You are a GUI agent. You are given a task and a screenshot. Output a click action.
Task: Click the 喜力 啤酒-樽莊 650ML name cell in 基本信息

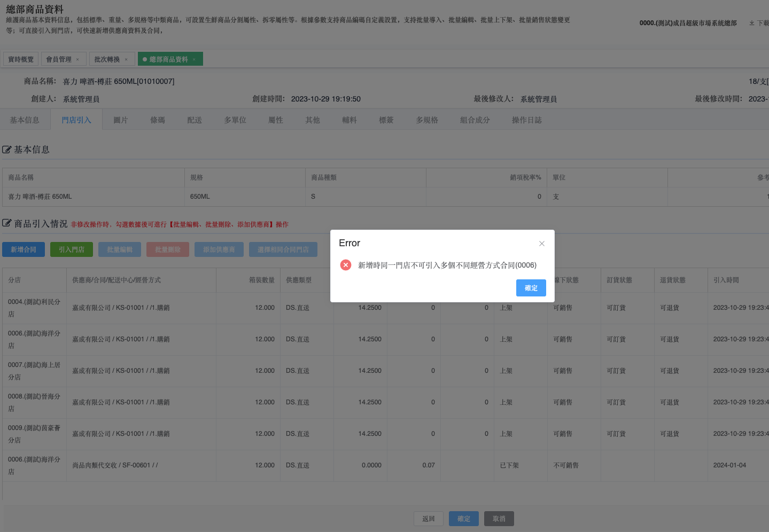tap(94, 197)
